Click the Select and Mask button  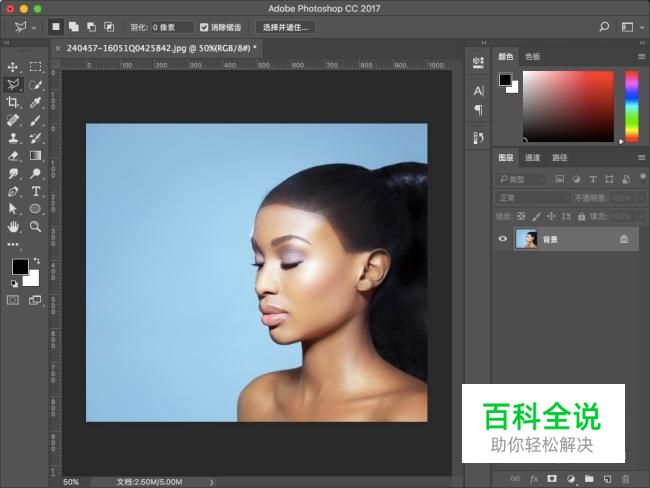pyautogui.click(x=285, y=27)
